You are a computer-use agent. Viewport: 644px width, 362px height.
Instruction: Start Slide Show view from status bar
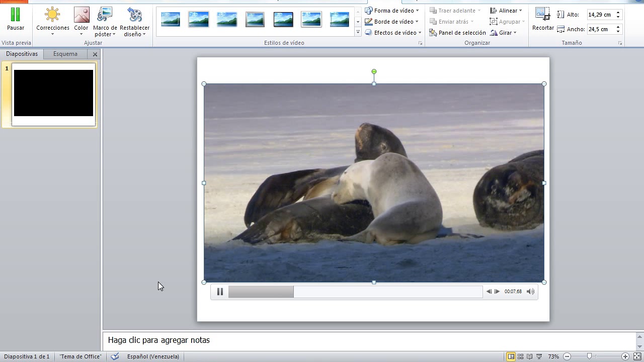pyautogui.click(x=539, y=356)
